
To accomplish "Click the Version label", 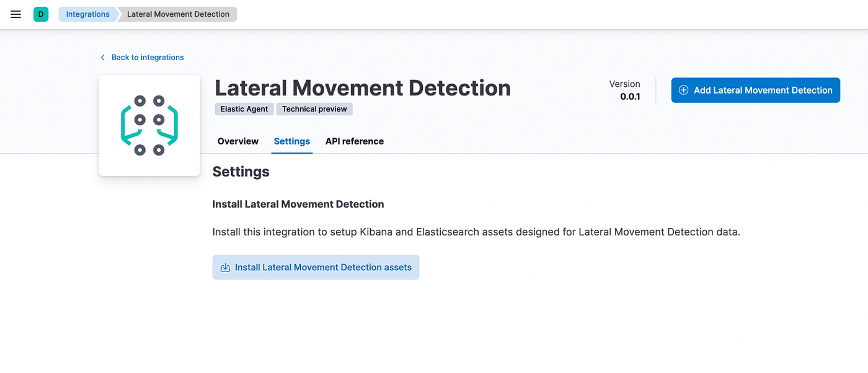I will coord(624,84).
